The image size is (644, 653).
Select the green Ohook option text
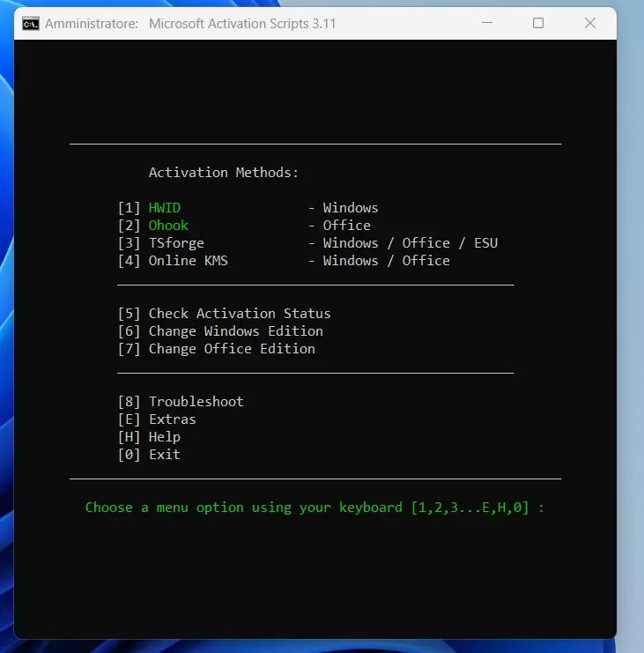click(168, 226)
